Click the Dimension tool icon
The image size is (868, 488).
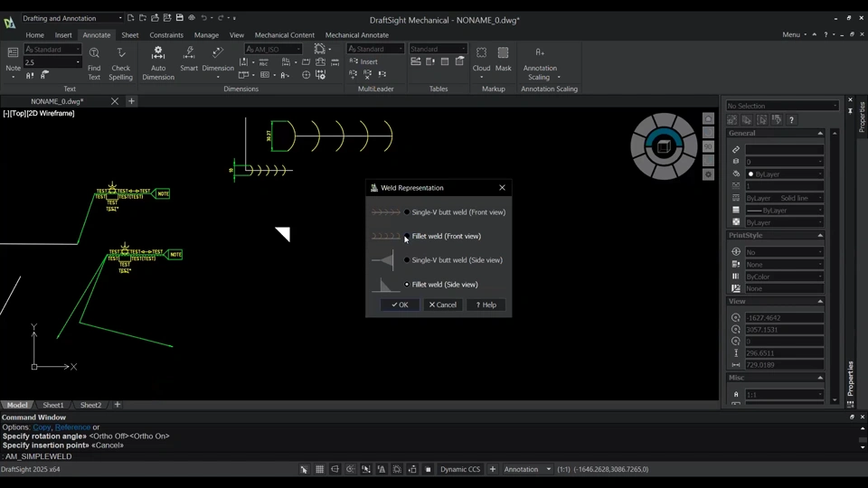[218, 53]
